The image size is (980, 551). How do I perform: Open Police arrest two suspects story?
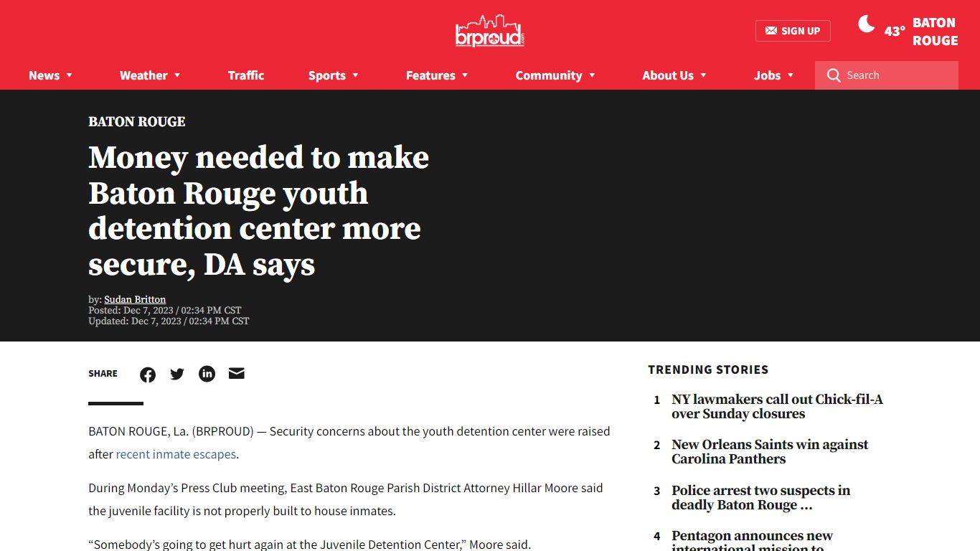coord(760,498)
